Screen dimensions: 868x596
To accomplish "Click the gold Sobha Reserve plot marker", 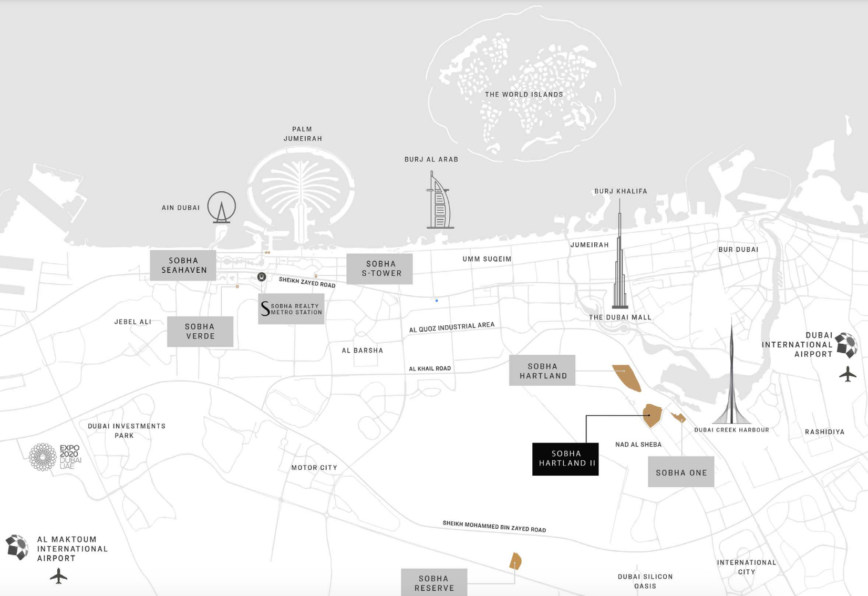I will point(515,561).
